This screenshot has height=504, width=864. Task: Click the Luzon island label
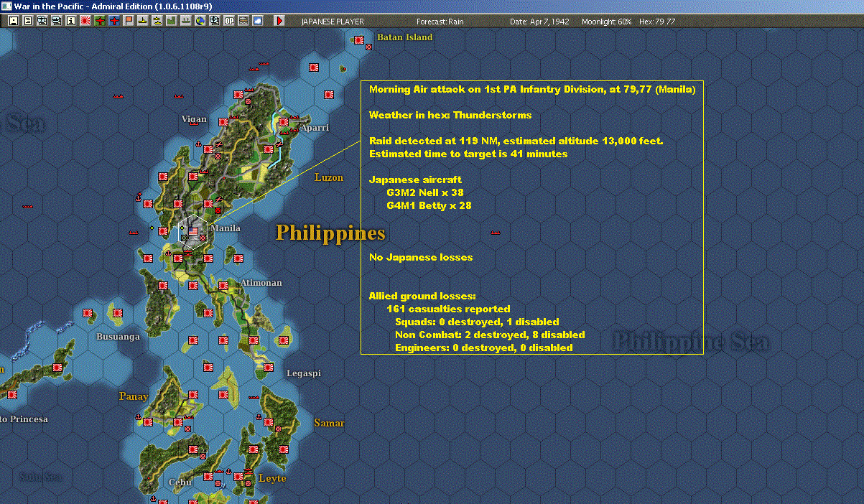point(329,177)
